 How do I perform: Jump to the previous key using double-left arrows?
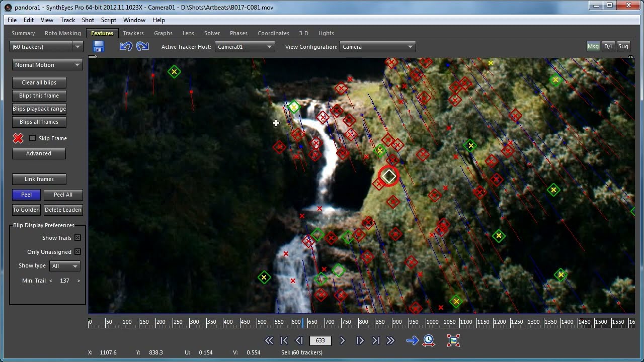pos(269,340)
